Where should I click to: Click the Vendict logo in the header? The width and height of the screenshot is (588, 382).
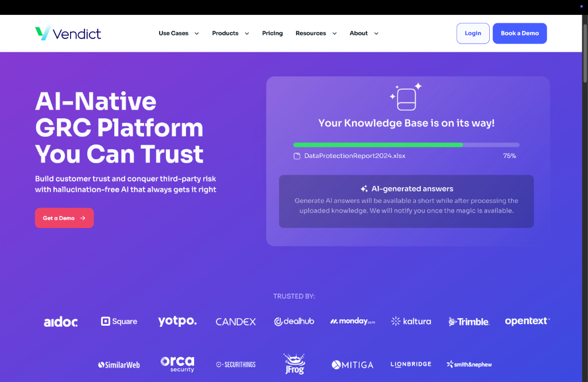[x=68, y=33]
